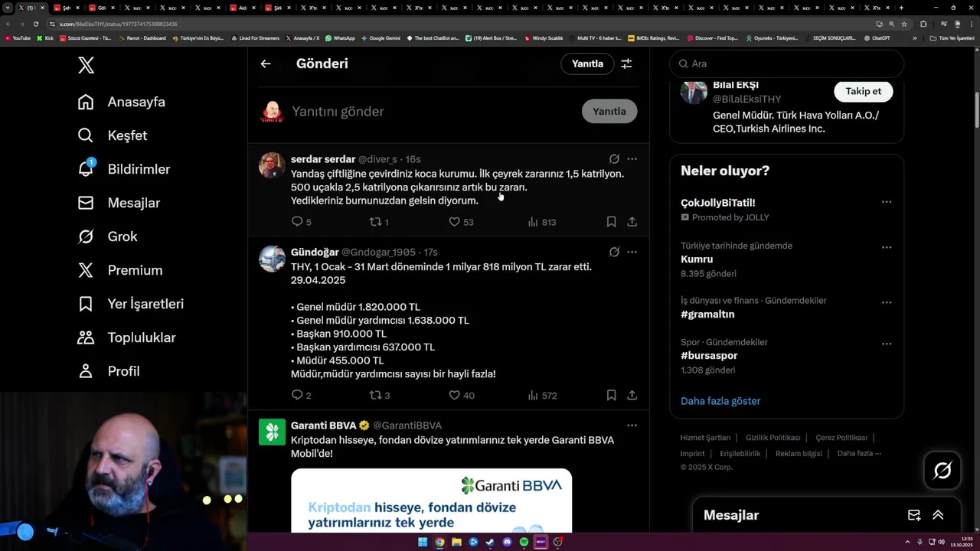Click the Garanti BBVA account name
The width and height of the screenshot is (980, 551).
click(x=323, y=425)
